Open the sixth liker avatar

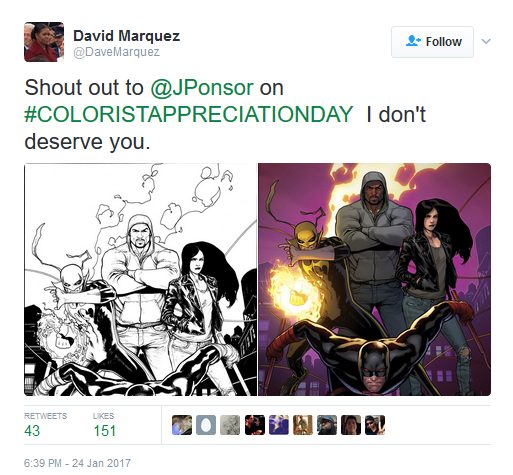tap(303, 425)
